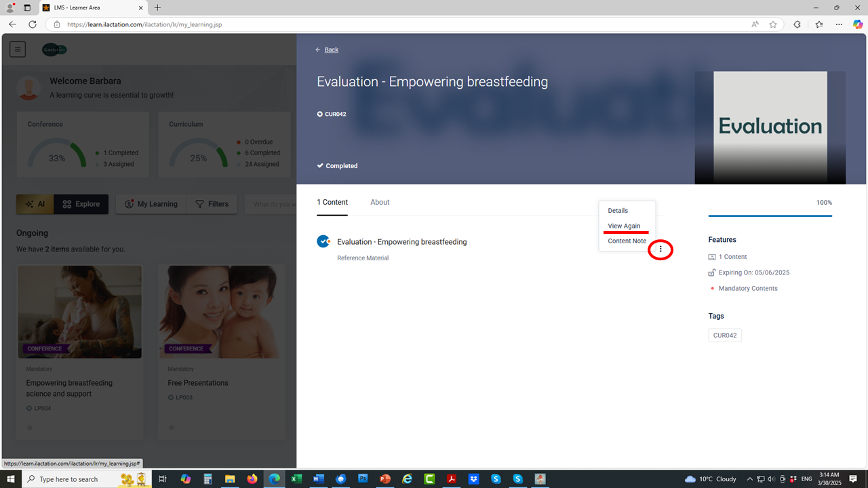Click the 100% progress bar
The image size is (868, 488).
pyautogui.click(x=770, y=216)
